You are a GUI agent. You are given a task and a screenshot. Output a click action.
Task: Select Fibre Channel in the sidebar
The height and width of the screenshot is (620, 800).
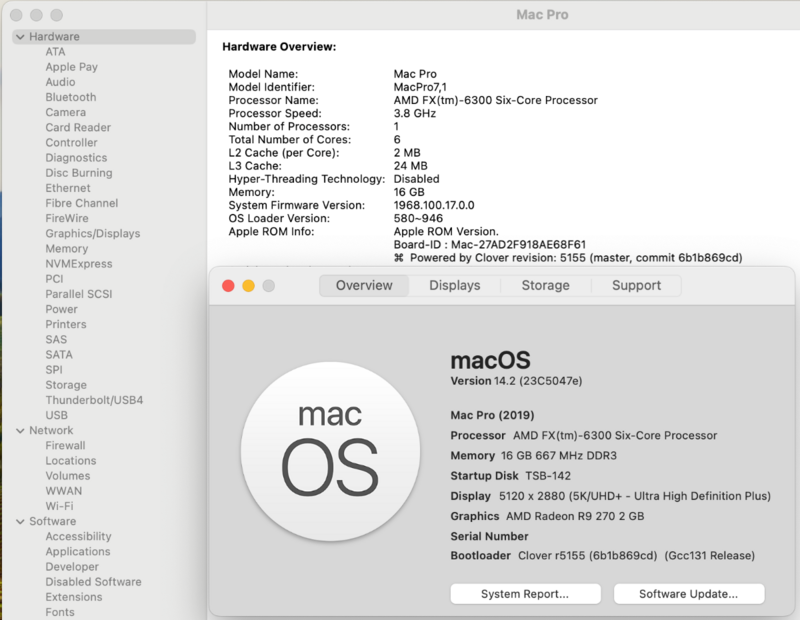[x=81, y=203]
